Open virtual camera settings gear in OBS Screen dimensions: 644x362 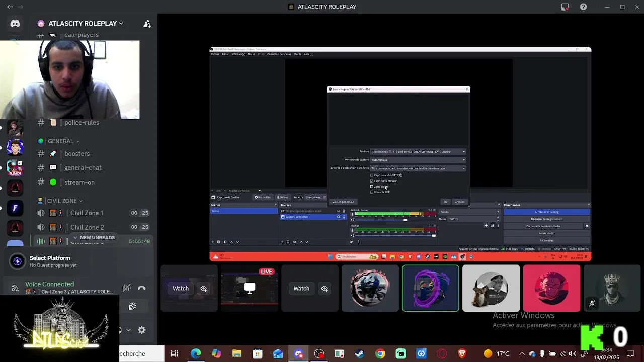point(587,226)
